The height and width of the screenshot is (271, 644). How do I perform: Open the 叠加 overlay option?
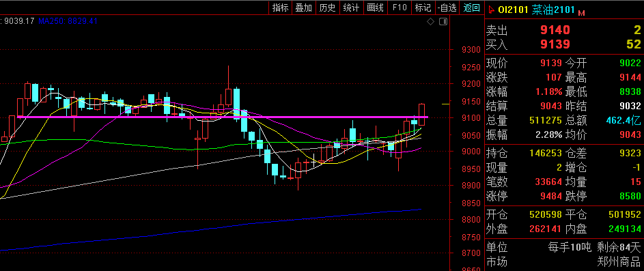click(x=304, y=8)
